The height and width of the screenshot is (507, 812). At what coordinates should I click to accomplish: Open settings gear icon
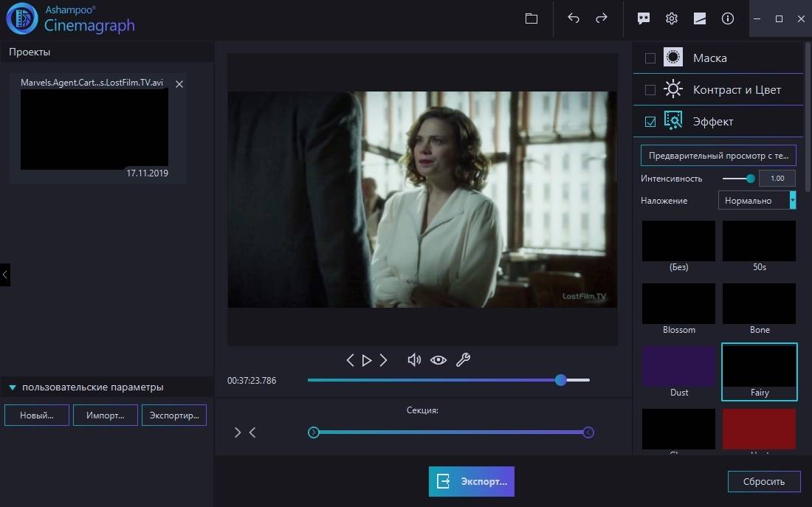(672, 18)
